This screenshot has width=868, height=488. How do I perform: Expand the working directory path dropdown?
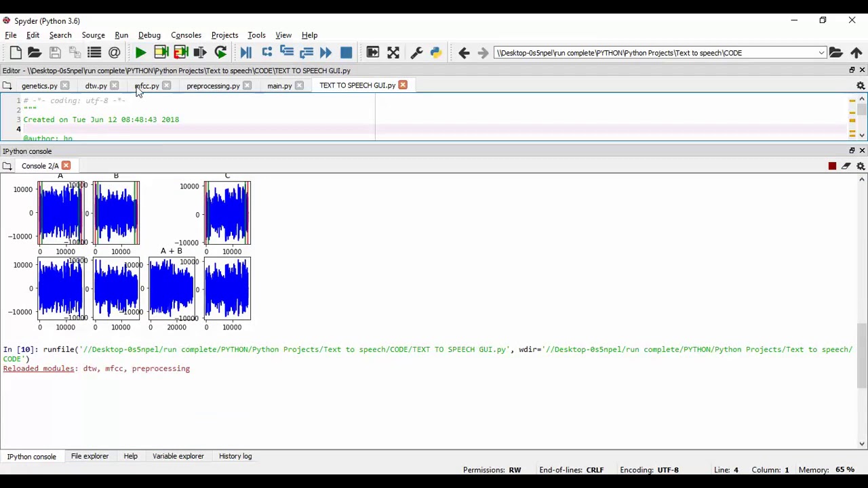[821, 53]
